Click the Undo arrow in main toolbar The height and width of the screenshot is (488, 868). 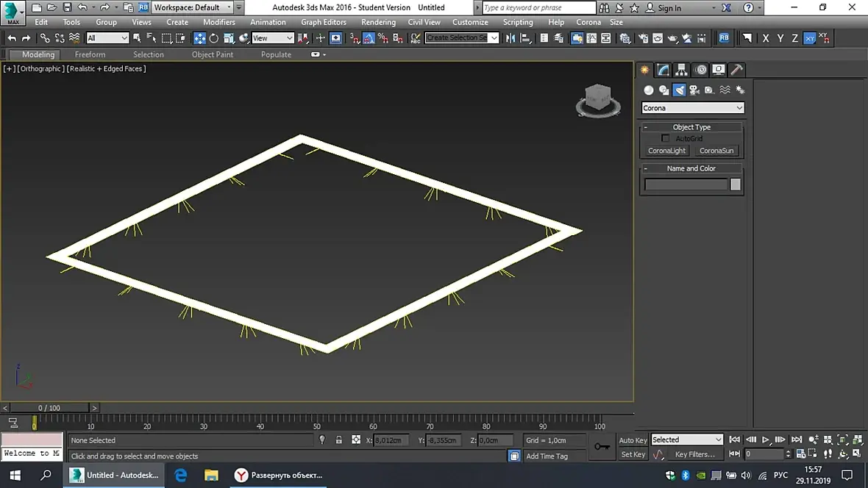[12, 38]
